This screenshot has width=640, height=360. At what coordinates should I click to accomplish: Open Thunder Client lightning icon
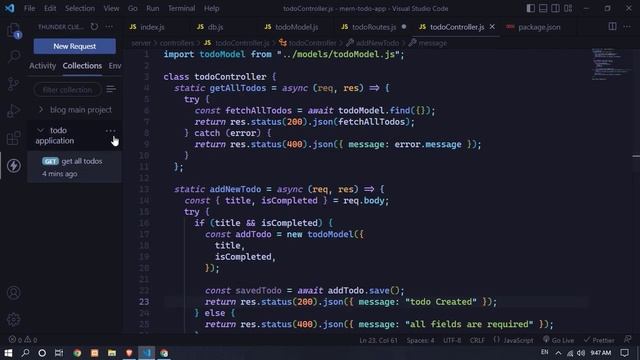tap(13, 165)
